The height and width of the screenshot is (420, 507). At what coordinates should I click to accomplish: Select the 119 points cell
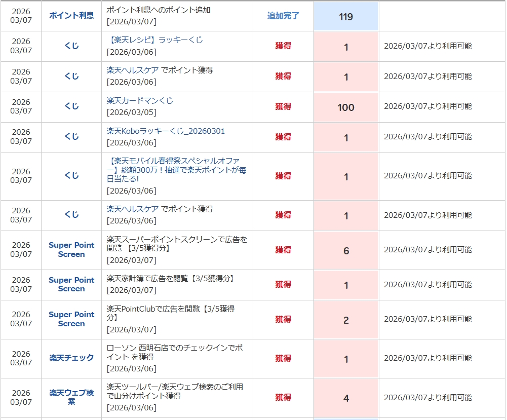(x=346, y=17)
